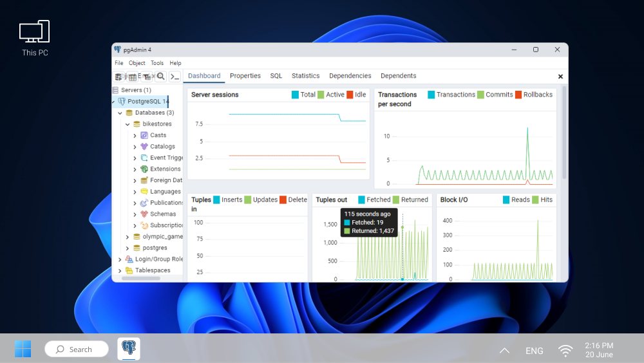Show hidden system tray icons
Screen dimensions: 644x363
point(504,350)
